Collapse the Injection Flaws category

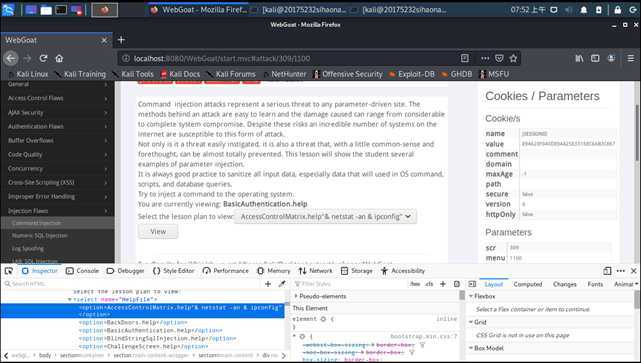(x=57, y=211)
